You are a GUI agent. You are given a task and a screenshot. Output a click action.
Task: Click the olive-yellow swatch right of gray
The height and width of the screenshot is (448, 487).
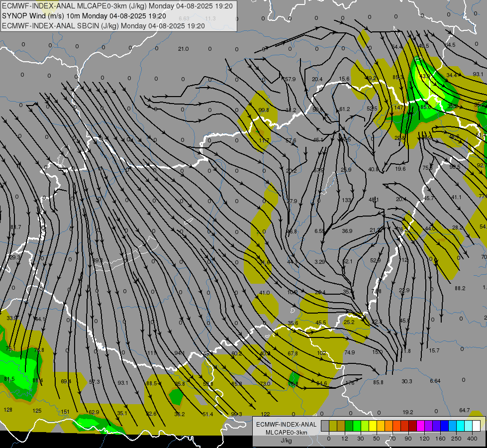(333, 426)
